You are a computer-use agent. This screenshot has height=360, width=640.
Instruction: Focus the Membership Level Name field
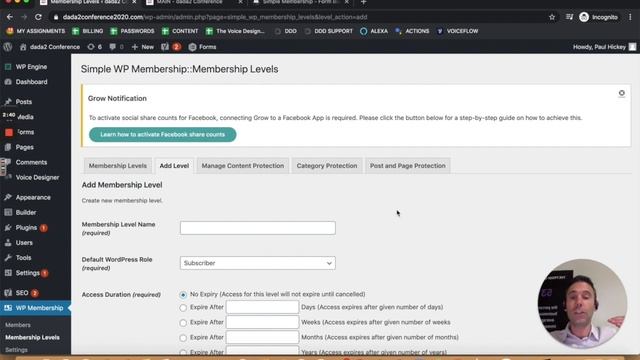[x=258, y=228]
